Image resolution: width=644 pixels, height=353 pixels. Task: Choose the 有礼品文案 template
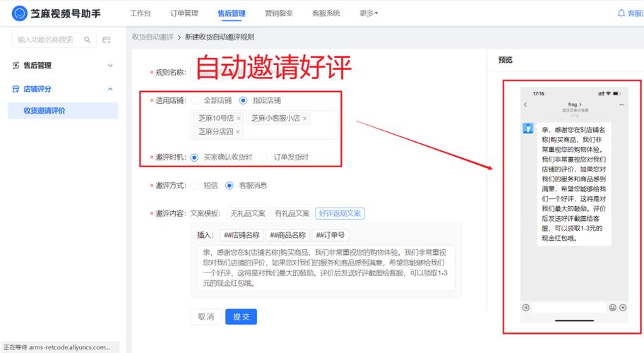tap(292, 213)
